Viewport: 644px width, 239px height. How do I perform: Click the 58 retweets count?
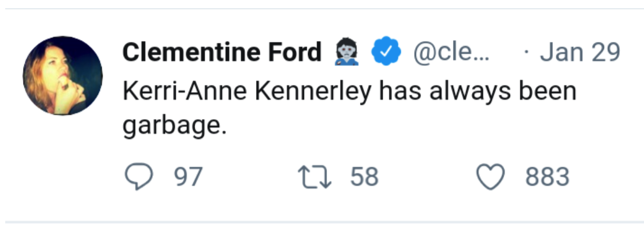364,177
